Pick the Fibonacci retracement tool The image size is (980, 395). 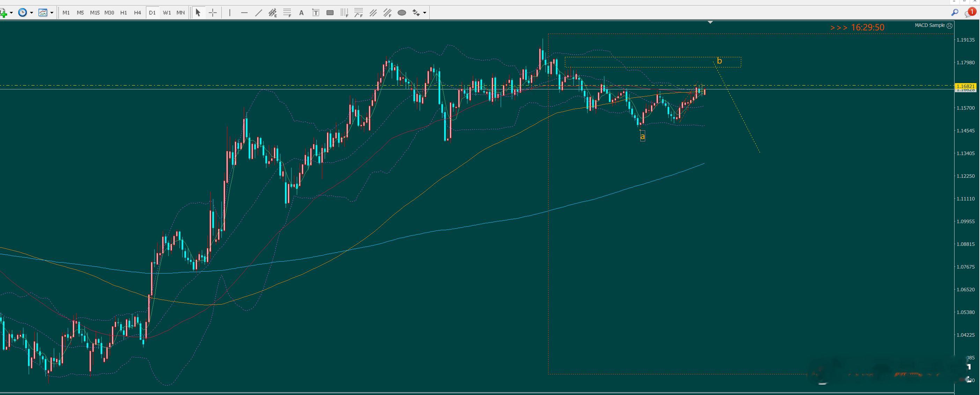click(287, 13)
